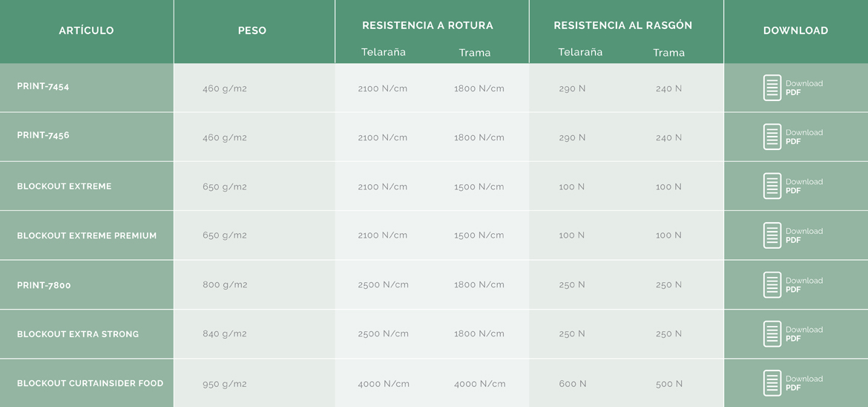868x407 pixels.
Task: Click the PESO column header
Action: coord(252,30)
